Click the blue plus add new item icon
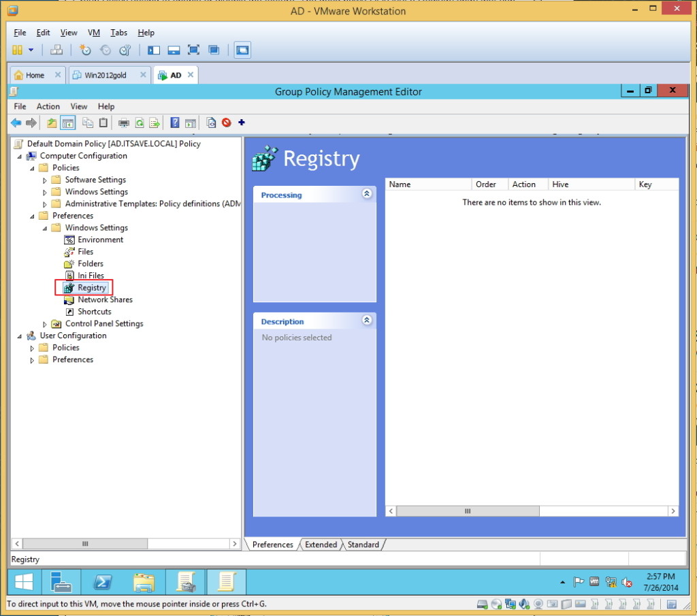Screen dimensions: 697x616 tap(242, 123)
